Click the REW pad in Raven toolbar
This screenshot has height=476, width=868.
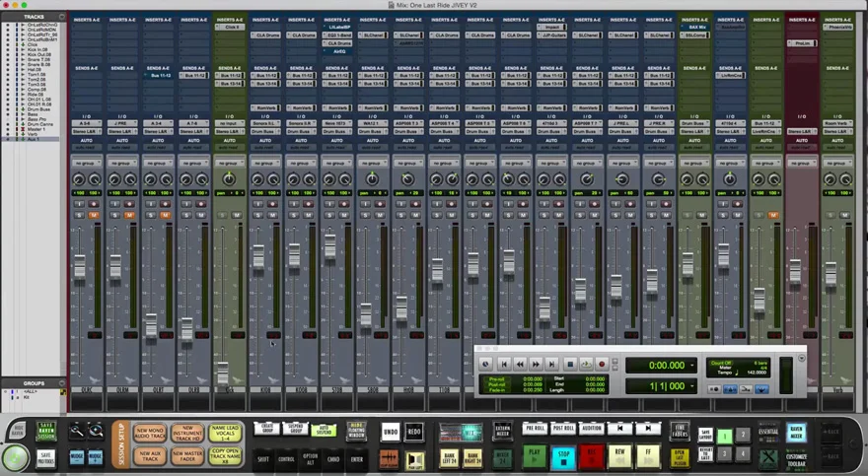coord(619,457)
